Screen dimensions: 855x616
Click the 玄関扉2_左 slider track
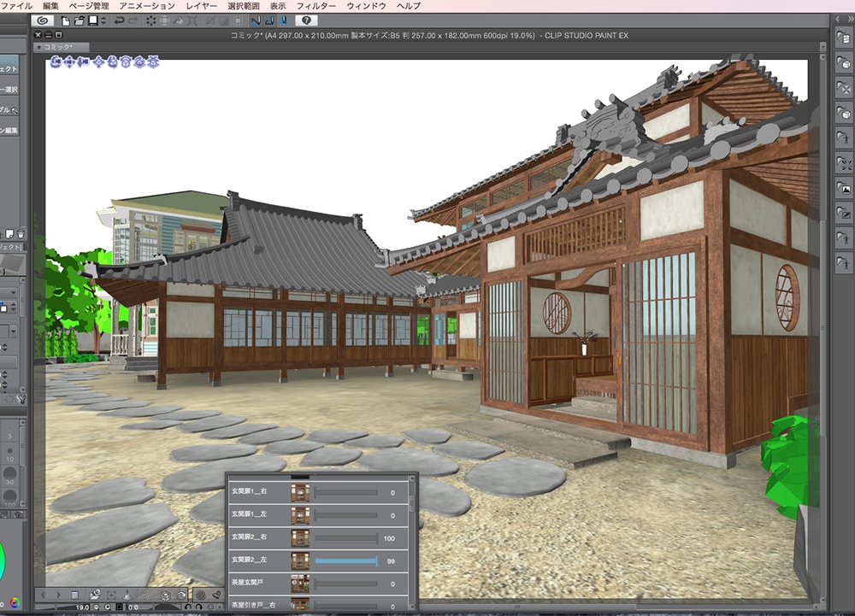(x=345, y=561)
